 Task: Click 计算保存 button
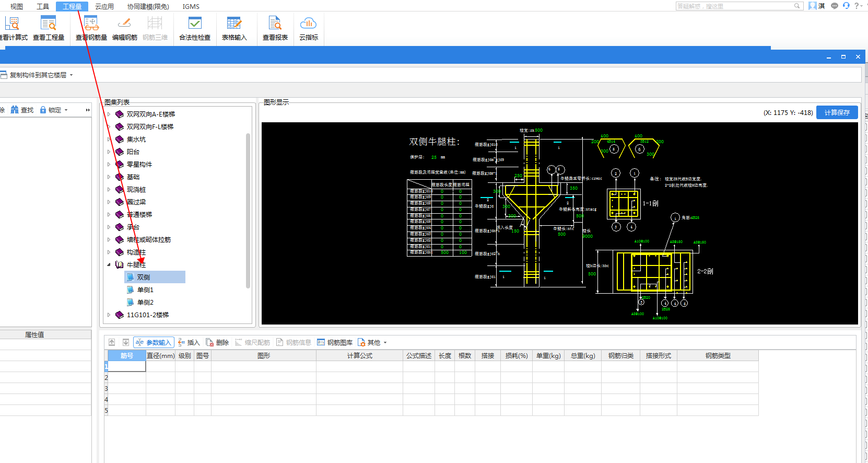click(x=837, y=112)
